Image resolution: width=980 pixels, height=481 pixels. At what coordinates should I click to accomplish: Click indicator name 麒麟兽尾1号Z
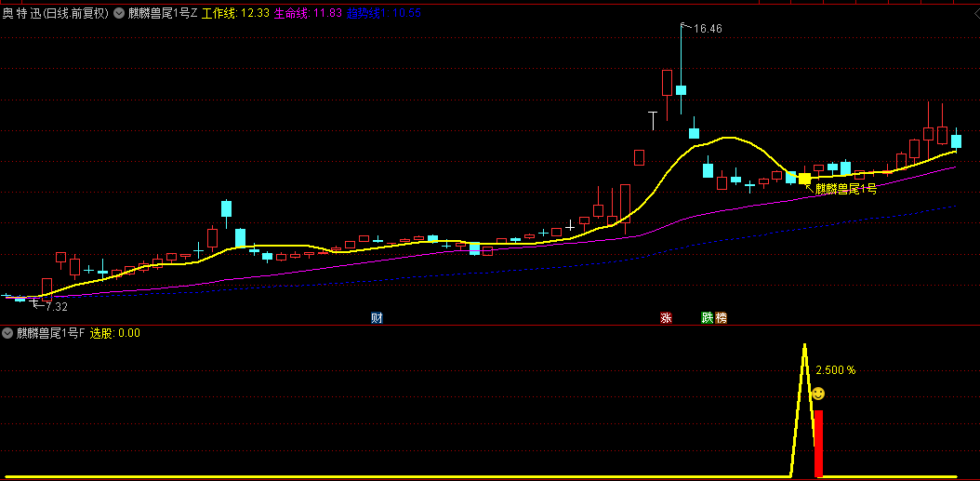(x=162, y=13)
